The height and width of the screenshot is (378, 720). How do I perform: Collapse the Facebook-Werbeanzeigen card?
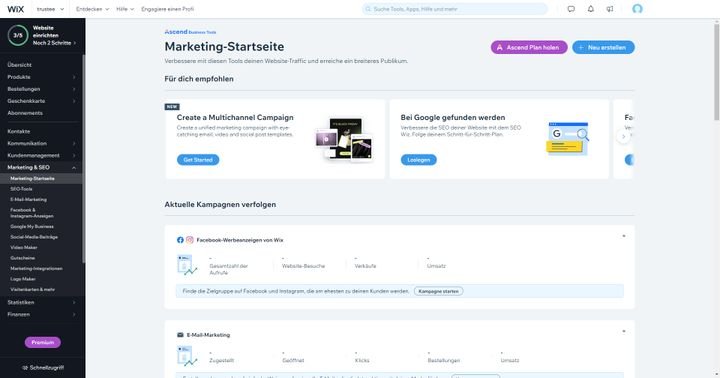pyautogui.click(x=624, y=236)
